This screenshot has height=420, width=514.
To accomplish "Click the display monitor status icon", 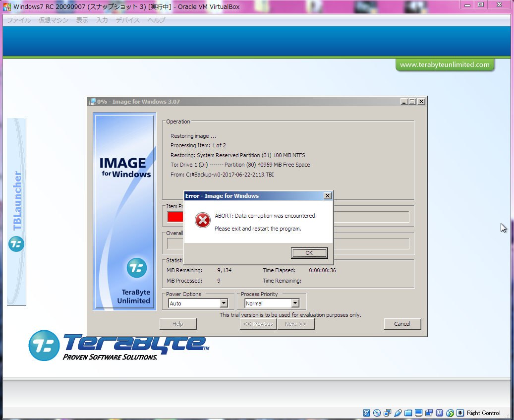I will pos(419,413).
